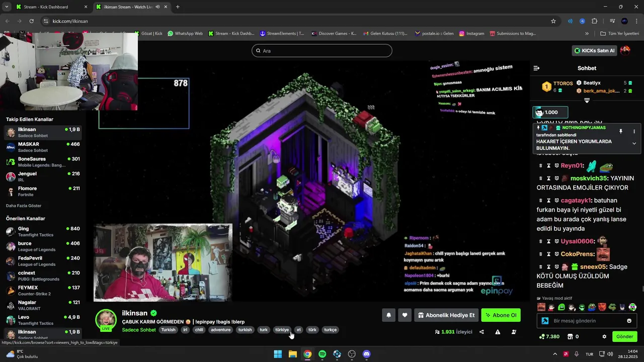Open Tüm Yer İşaretleri bookmarks folder
Screen dimensions: 644x362
tap(620, 34)
